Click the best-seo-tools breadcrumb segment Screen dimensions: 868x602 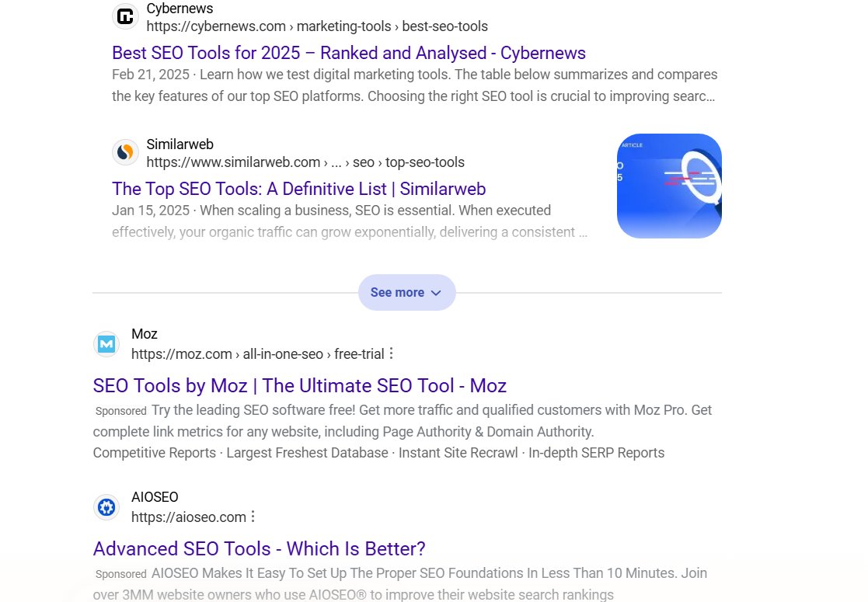tap(444, 26)
